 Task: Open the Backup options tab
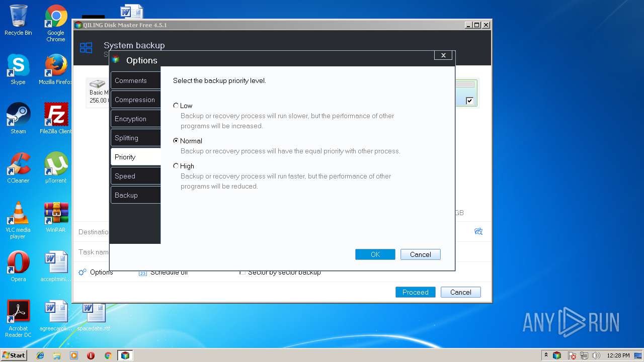click(135, 195)
